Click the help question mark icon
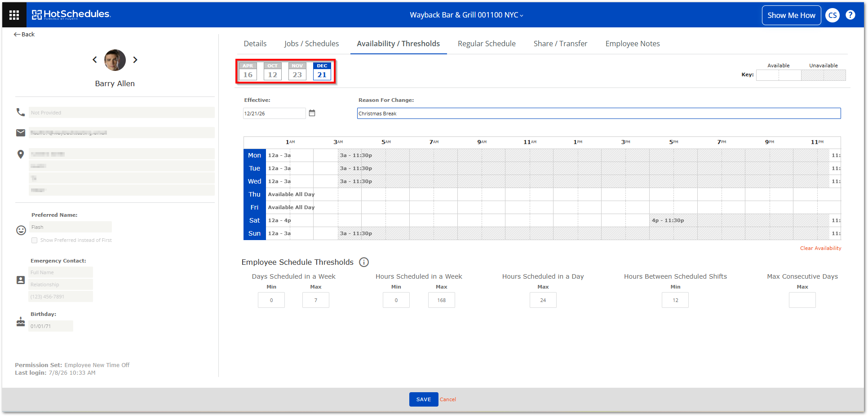 coord(850,15)
